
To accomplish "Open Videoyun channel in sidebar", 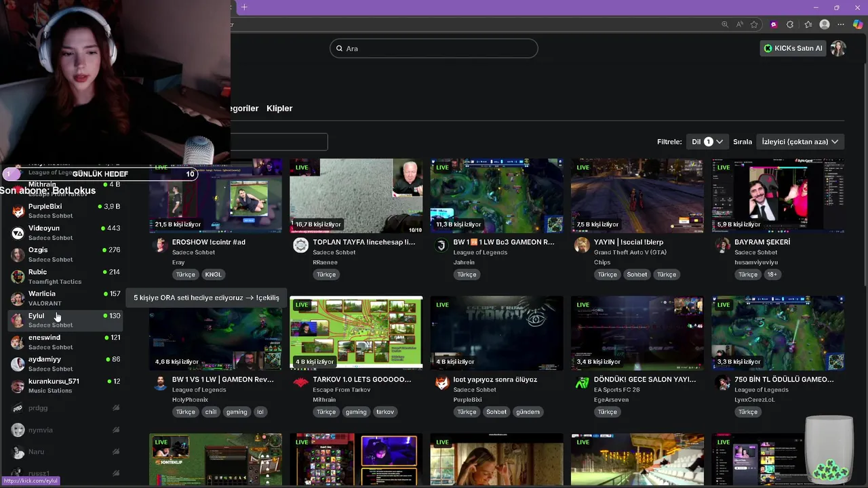I will 66,232.
